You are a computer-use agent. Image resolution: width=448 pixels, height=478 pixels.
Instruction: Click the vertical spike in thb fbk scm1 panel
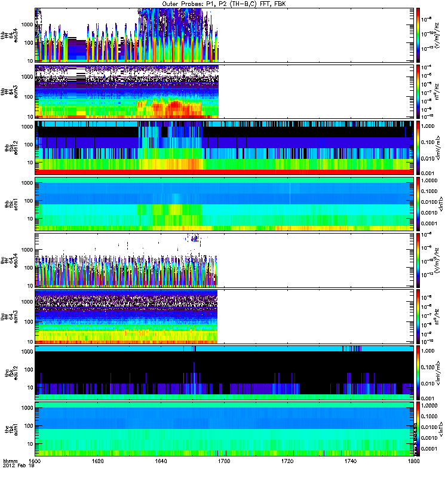point(290,191)
